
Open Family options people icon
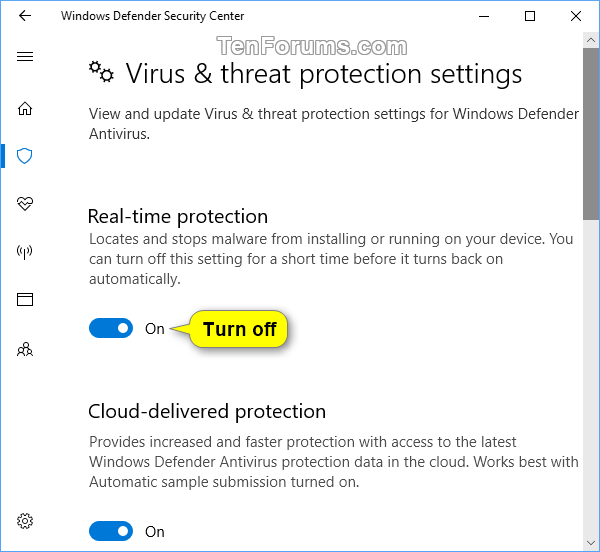[x=25, y=349]
